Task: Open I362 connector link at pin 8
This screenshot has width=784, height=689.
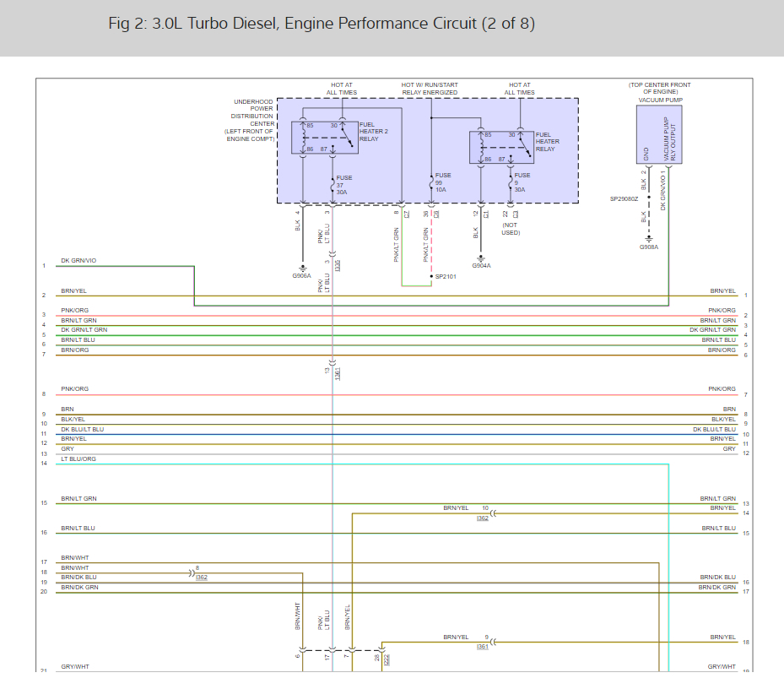Action: 202,578
